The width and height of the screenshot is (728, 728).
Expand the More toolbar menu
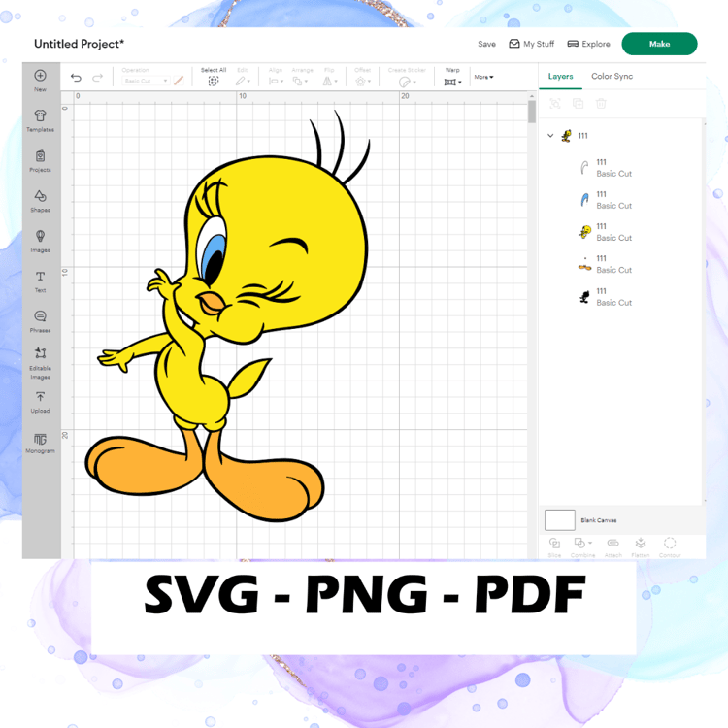[x=483, y=77]
